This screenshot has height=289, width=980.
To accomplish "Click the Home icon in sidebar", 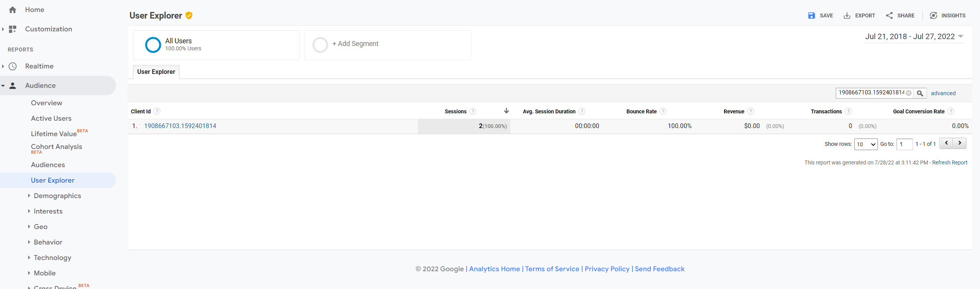I will tap(13, 10).
